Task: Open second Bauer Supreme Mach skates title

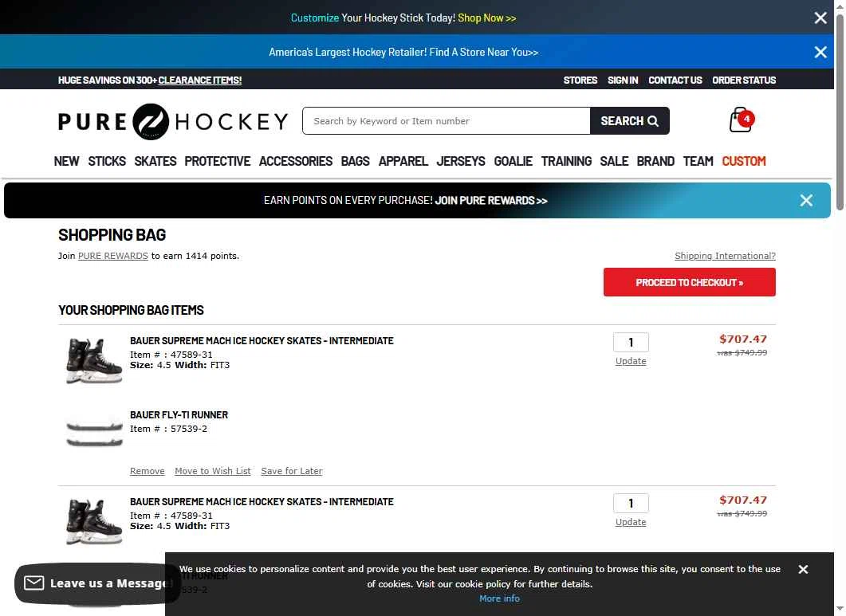Action: click(262, 502)
